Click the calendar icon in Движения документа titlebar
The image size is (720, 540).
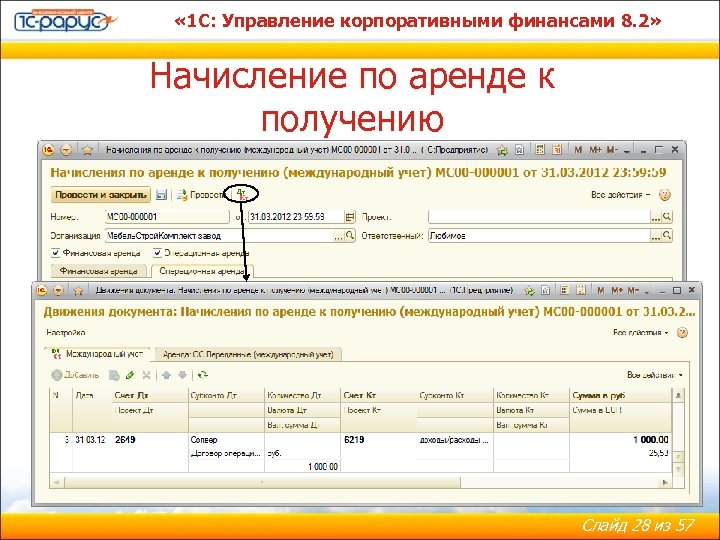pos(581,290)
